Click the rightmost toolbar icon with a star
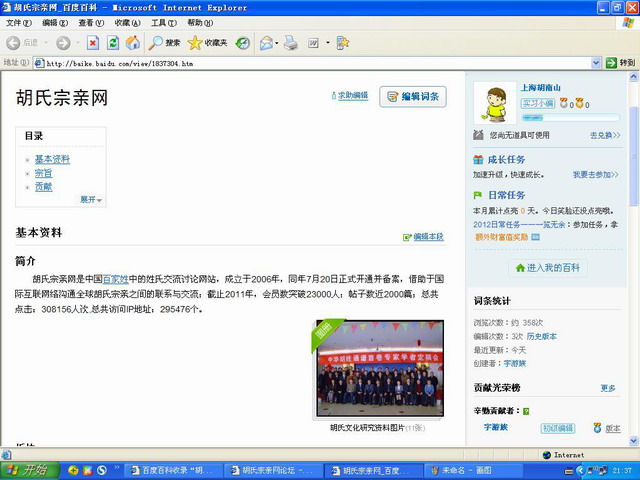 (x=342, y=43)
